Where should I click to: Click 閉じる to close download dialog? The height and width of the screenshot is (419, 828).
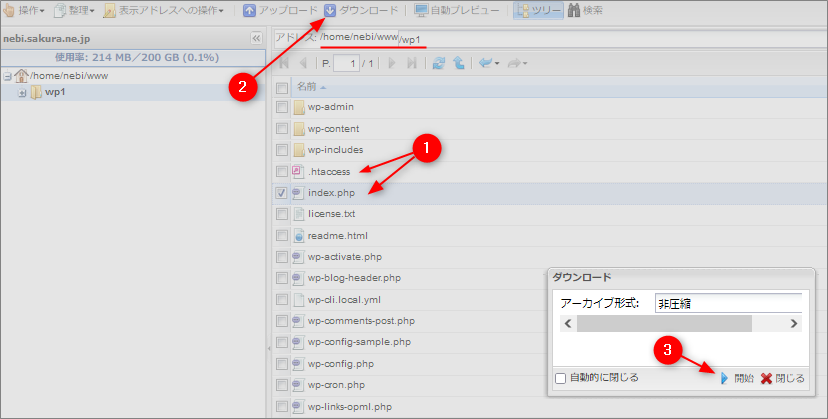[782, 378]
